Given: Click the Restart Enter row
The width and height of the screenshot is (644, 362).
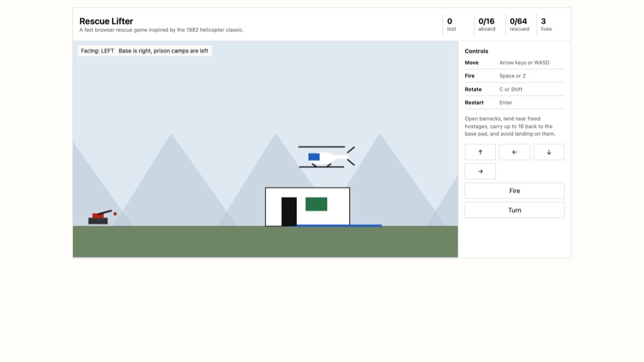Looking at the screenshot, I should (x=515, y=102).
